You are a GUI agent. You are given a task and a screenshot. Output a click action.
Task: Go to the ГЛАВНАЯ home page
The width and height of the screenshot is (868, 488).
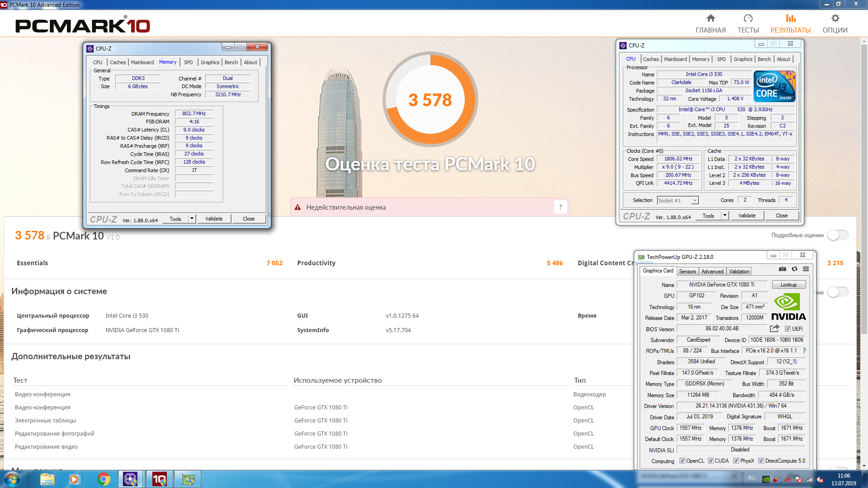point(710,23)
